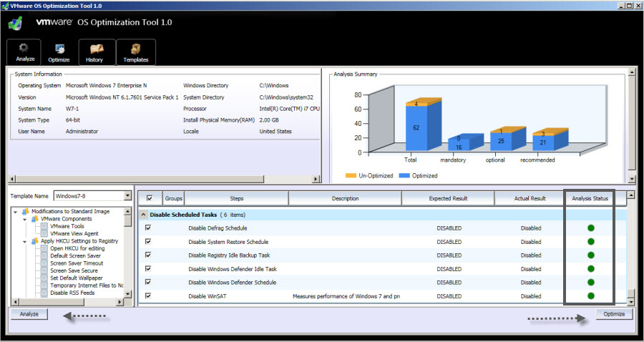This screenshot has width=644, height=342.
Task: Click the Apply HKCU Settings group icon
Action: [x=35, y=241]
